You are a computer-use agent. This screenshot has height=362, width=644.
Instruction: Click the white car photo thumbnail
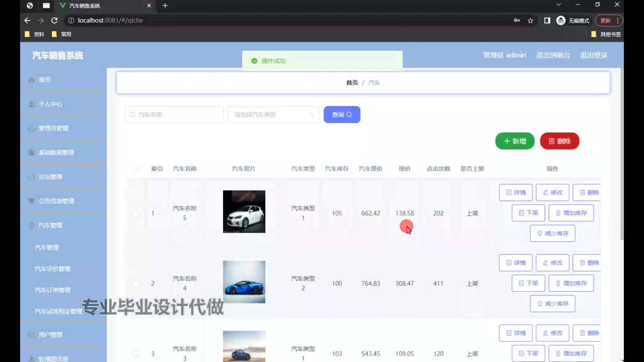244,212
